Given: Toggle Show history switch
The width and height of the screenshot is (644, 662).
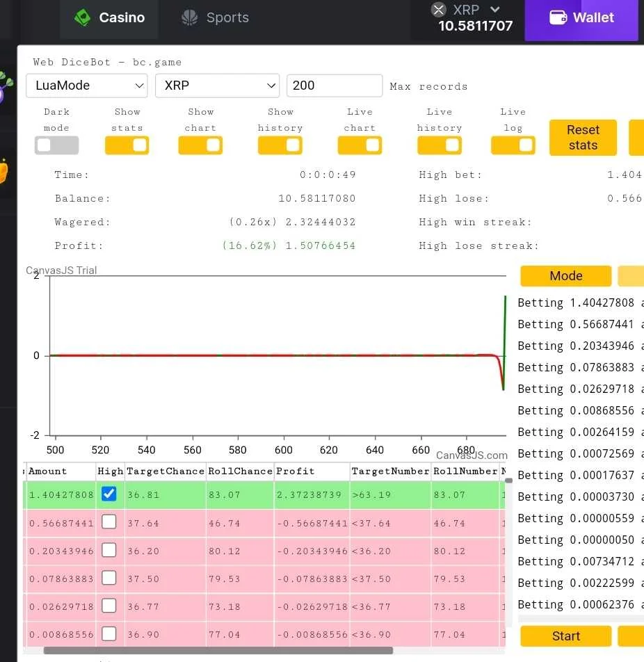Looking at the screenshot, I should 280,145.
